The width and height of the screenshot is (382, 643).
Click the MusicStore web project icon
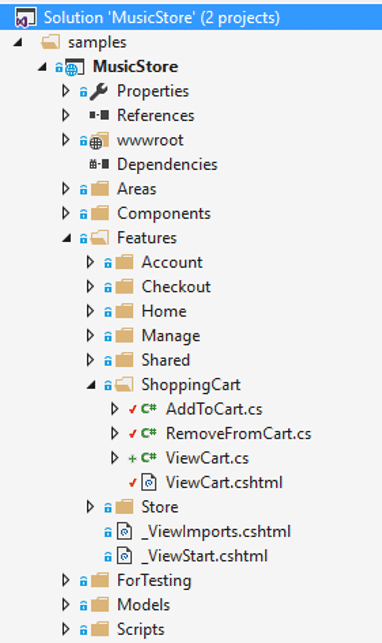74,67
